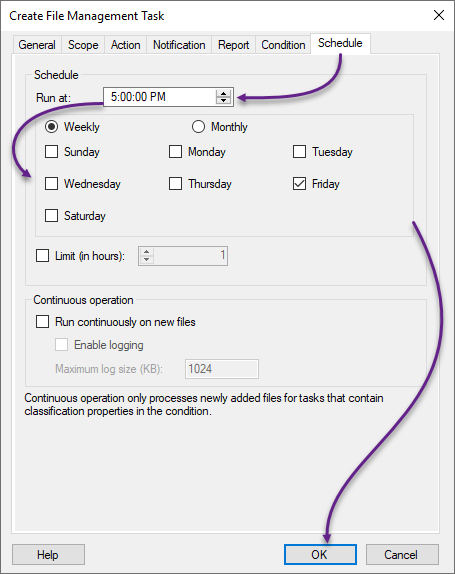Select the Weekly radio button

coord(51,127)
